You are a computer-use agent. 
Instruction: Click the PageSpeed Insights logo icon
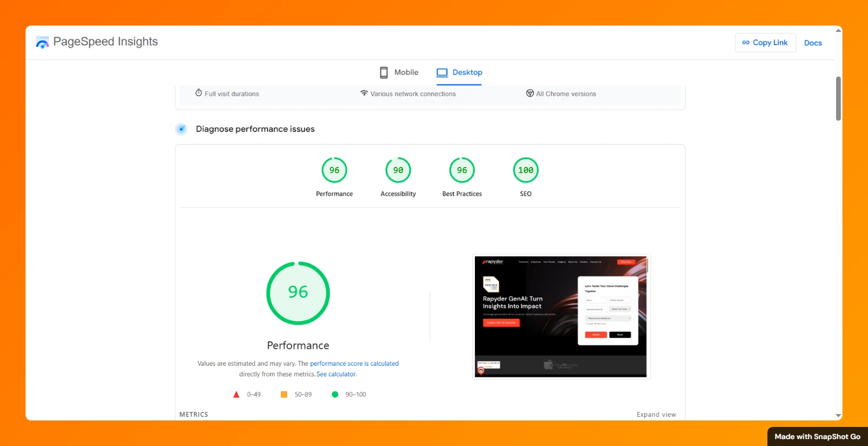point(42,43)
